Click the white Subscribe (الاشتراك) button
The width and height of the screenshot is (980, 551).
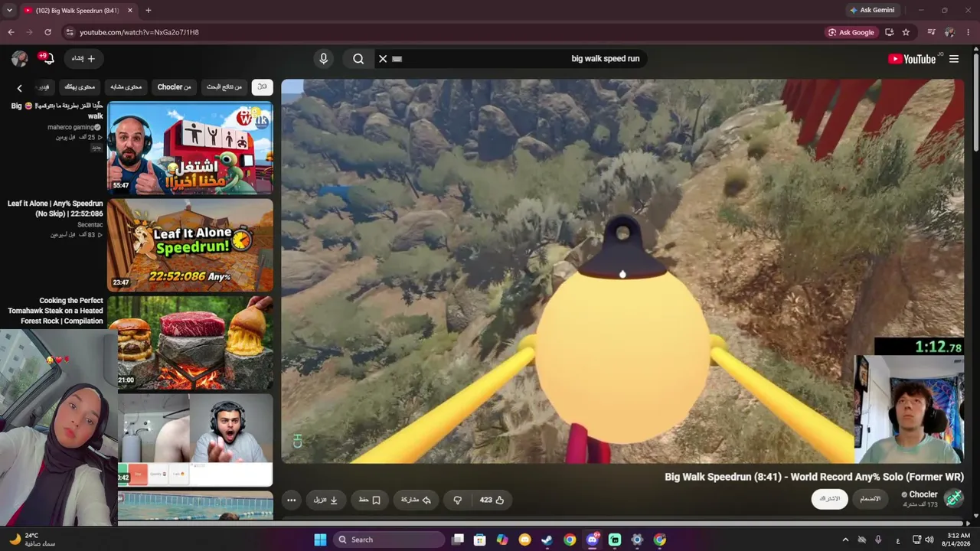coord(830,499)
